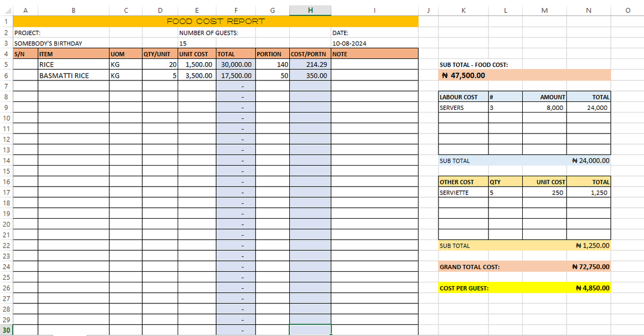The height and width of the screenshot is (336, 644).
Task: Select the other cost subtotal ₦ 1,250.00
Action: (x=589, y=245)
